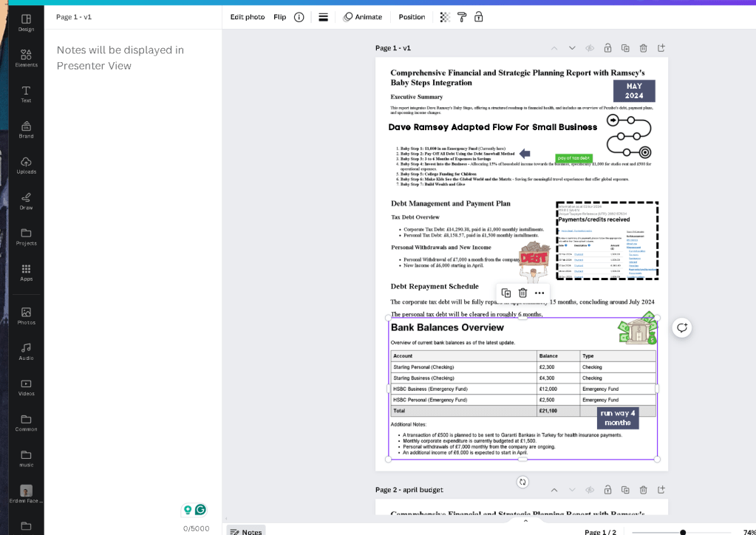Screen dimensions: 756x535
Task: Click the 74% zoom percentage
Action: click(x=749, y=532)
